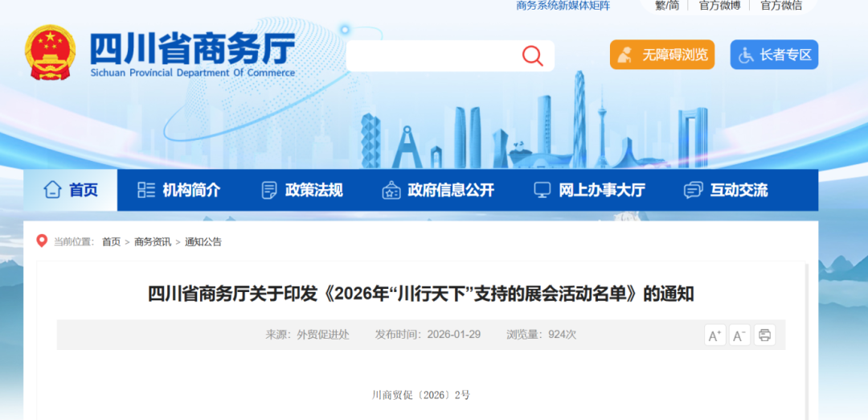This screenshot has width=868, height=420.
Task: Click the source text 外贸促进处
Action: point(323,335)
